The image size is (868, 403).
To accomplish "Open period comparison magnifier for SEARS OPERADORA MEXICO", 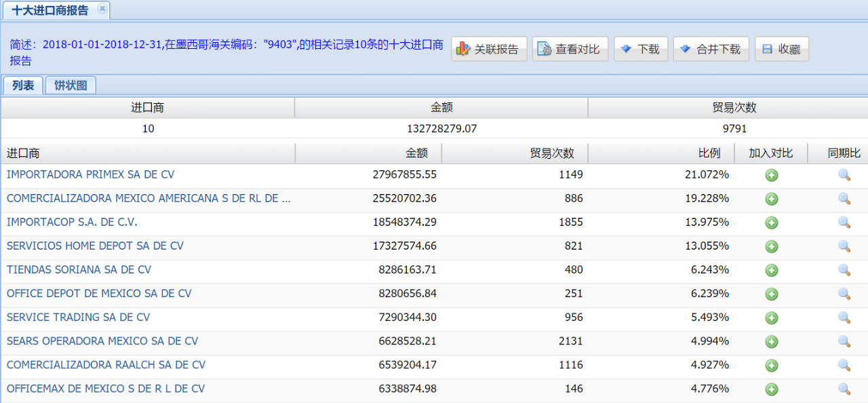I will (x=844, y=341).
